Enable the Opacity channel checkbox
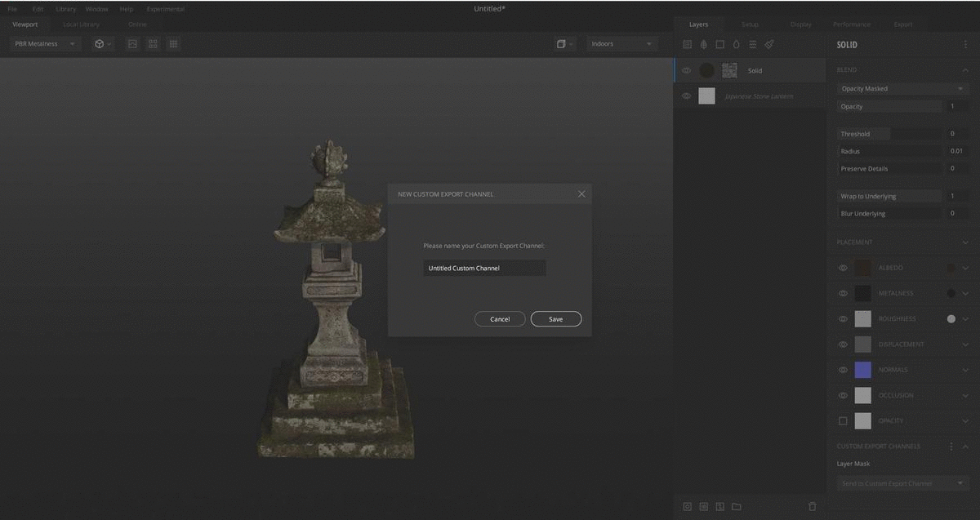Screen dimensions: 980x520 [843, 421]
